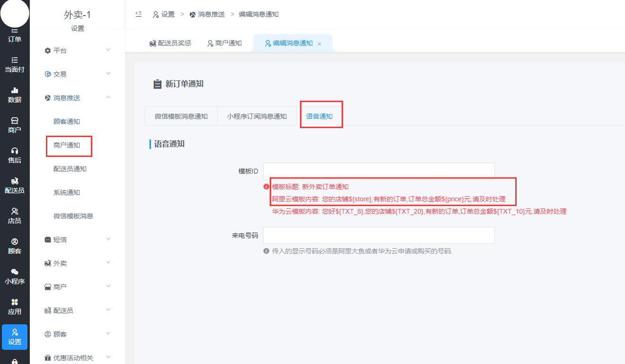The image size is (625, 364).
Task: Switch to the 配送员奖惩 page tab
Action: click(170, 43)
